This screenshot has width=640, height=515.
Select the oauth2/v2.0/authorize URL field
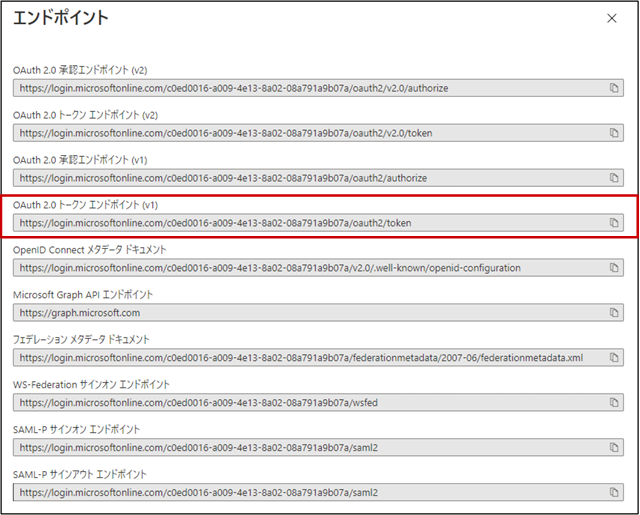pos(318,88)
